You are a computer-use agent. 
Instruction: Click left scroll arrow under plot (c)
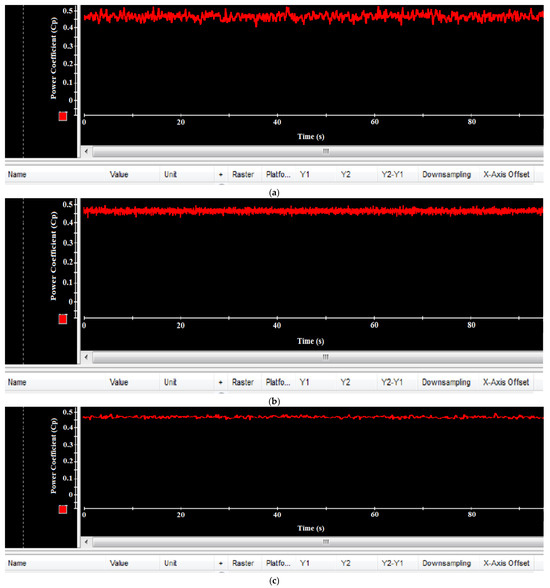pyautogui.click(x=87, y=542)
